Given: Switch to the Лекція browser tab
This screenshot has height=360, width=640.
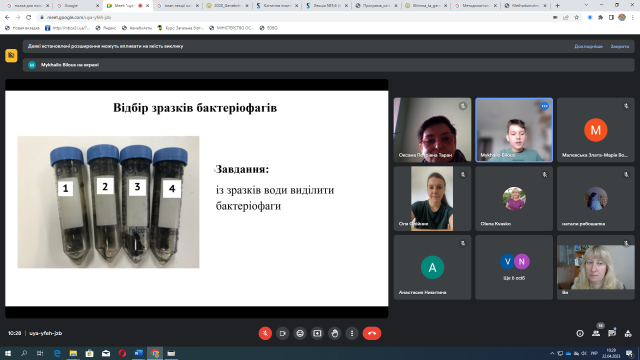Looking at the screenshot, I should (327, 6).
